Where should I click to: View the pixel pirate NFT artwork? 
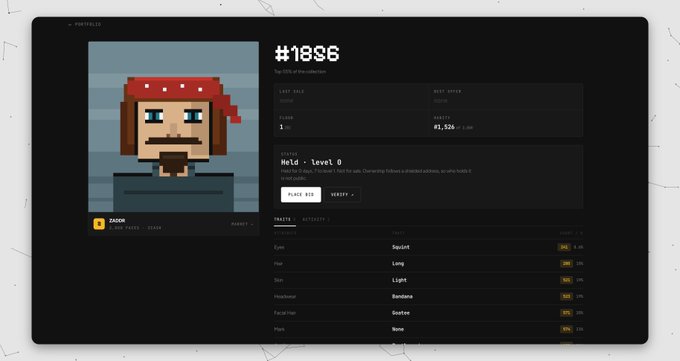pyautogui.click(x=173, y=127)
